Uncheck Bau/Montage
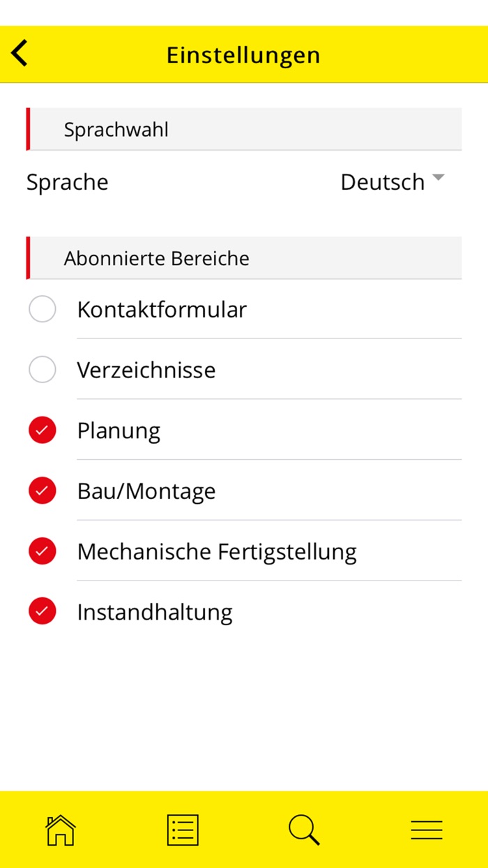The image size is (488, 868). pyautogui.click(x=42, y=491)
